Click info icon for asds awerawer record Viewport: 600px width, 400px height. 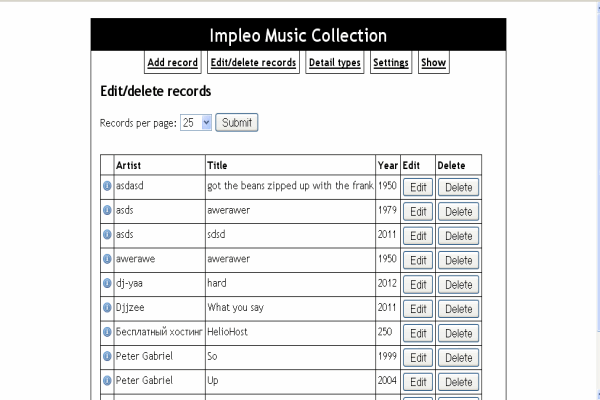[107, 210]
